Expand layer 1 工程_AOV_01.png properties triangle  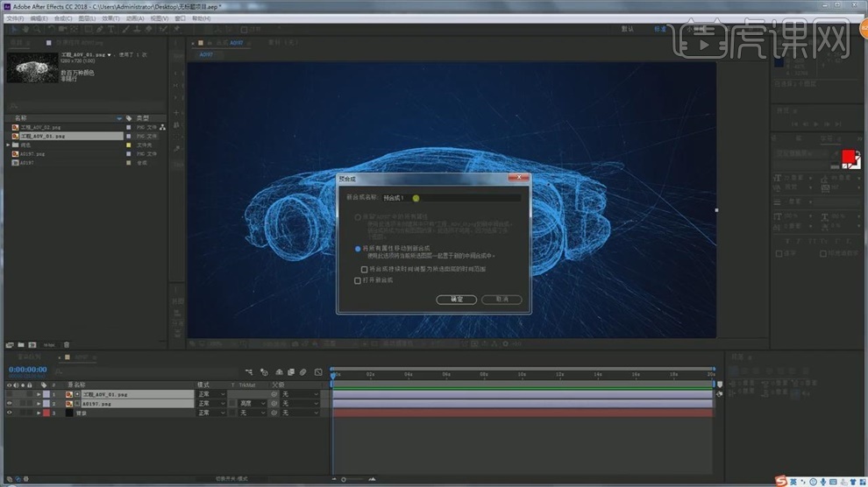(38, 394)
